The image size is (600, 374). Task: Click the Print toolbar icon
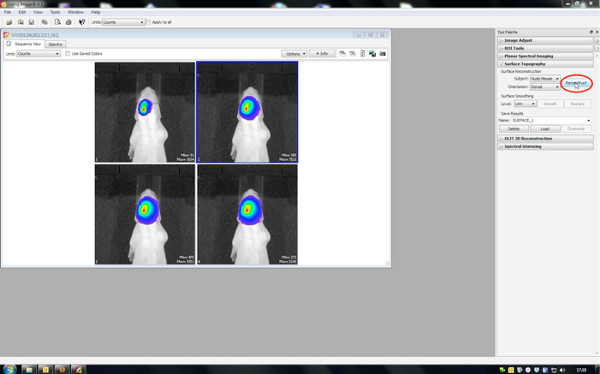click(68, 22)
